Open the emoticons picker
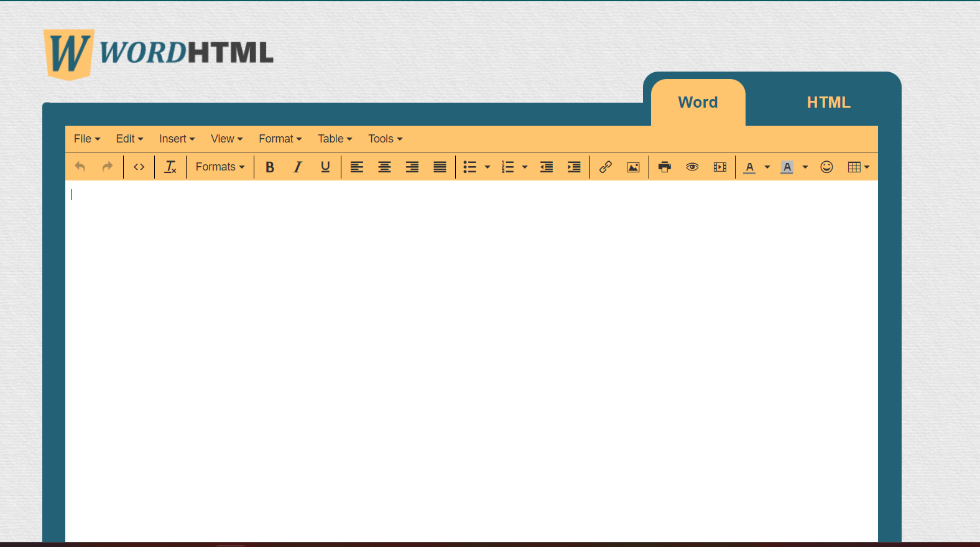980x547 pixels. click(x=826, y=167)
